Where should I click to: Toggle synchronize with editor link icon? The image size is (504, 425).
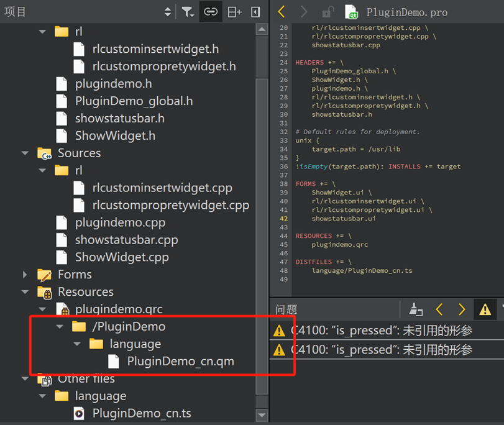211,12
